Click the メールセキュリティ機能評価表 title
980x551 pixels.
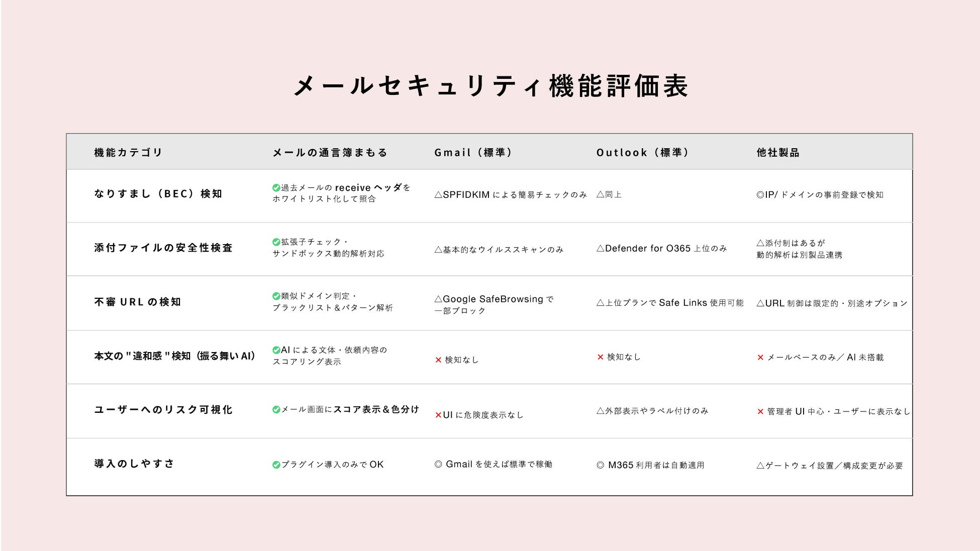(x=491, y=86)
